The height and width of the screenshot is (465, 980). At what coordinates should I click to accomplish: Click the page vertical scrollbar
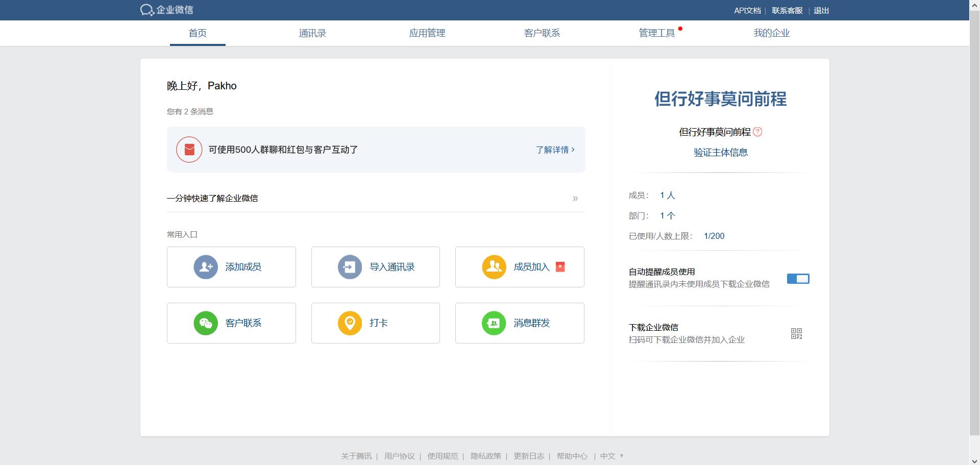tap(974, 223)
